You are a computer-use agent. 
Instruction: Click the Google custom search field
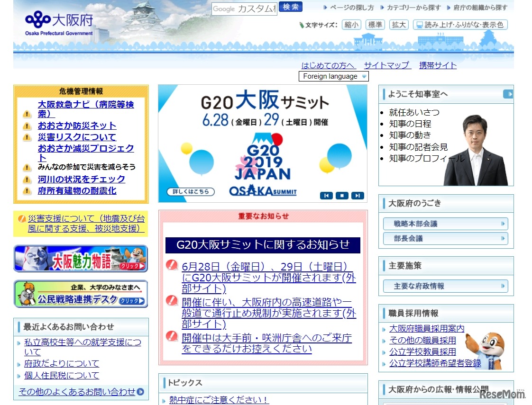[x=244, y=9]
